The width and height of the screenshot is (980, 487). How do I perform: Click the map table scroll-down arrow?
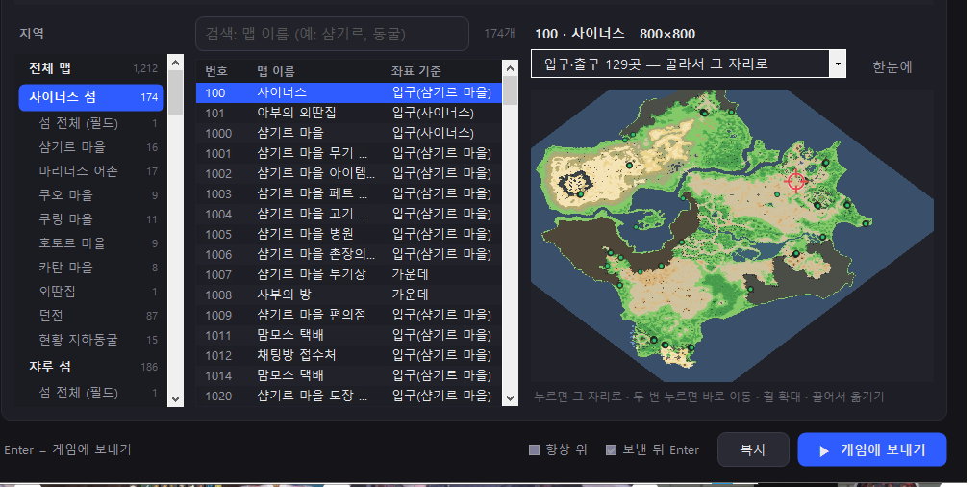pyautogui.click(x=510, y=397)
